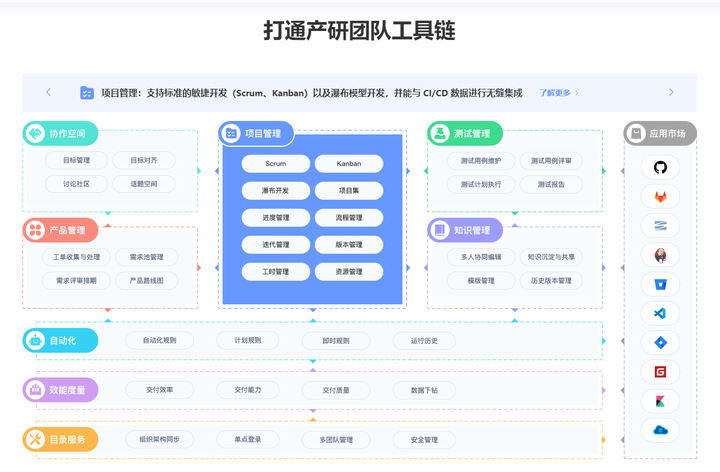This screenshot has height=472, width=720.
Task: Click the Kanban pill button
Action: click(349, 163)
